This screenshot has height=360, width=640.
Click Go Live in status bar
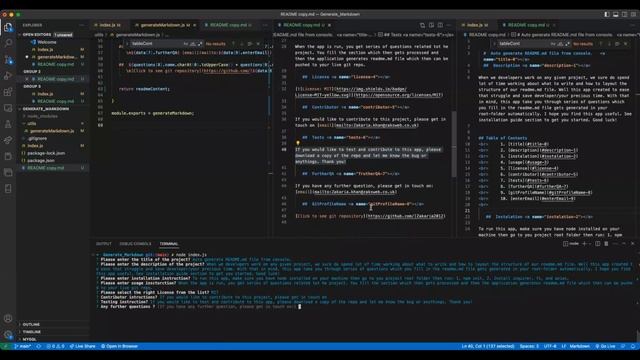605,346
